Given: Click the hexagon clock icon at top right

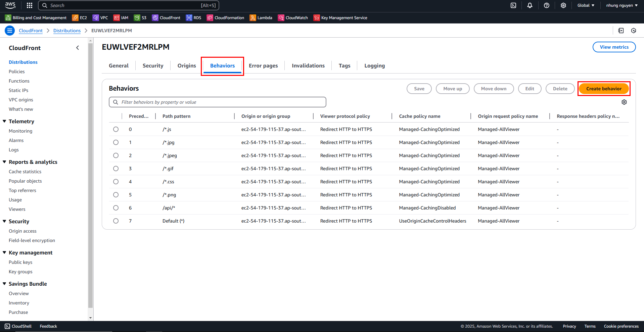Looking at the screenshot, I should [634, 31].
